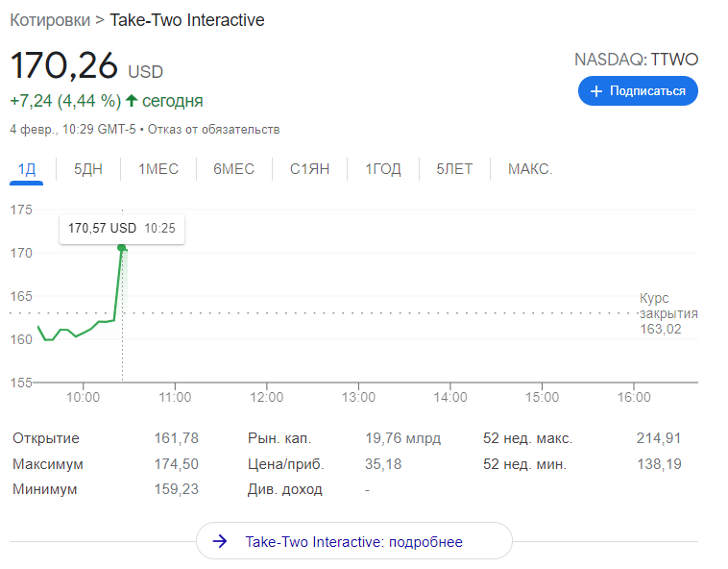Click the Рын. кап. label
The height and width of the screenshot is (569, 728).
click(x=279, y=438)
